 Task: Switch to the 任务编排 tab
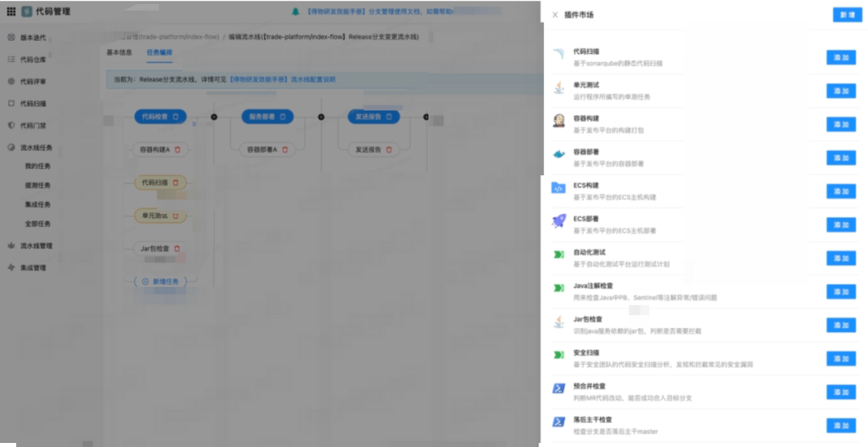[x=159, y=52]
